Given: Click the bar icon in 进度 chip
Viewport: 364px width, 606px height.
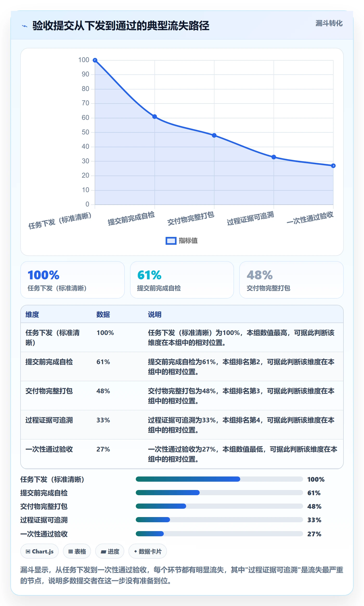Looking at the screenshot, I should [103, 552].
